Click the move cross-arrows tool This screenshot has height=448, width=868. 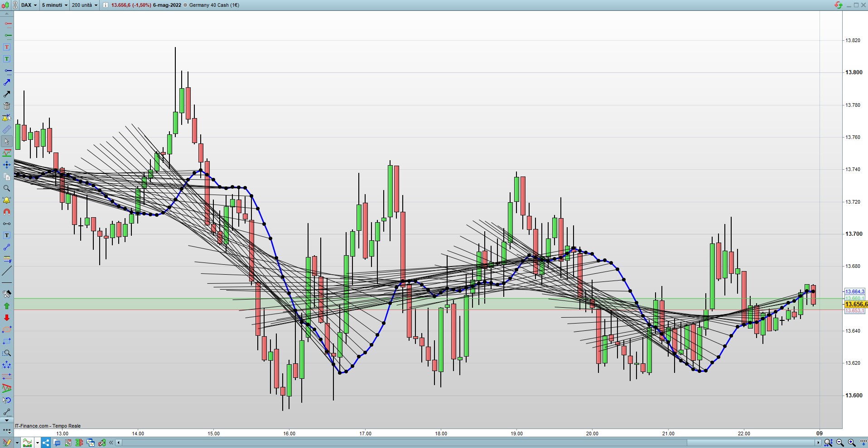(x=7, y=165)
